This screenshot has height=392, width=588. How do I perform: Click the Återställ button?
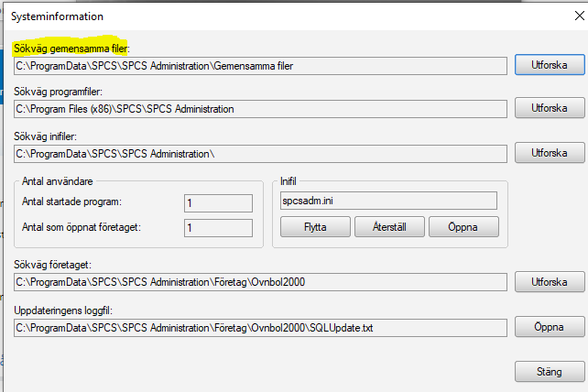click(x=388, y=226)
